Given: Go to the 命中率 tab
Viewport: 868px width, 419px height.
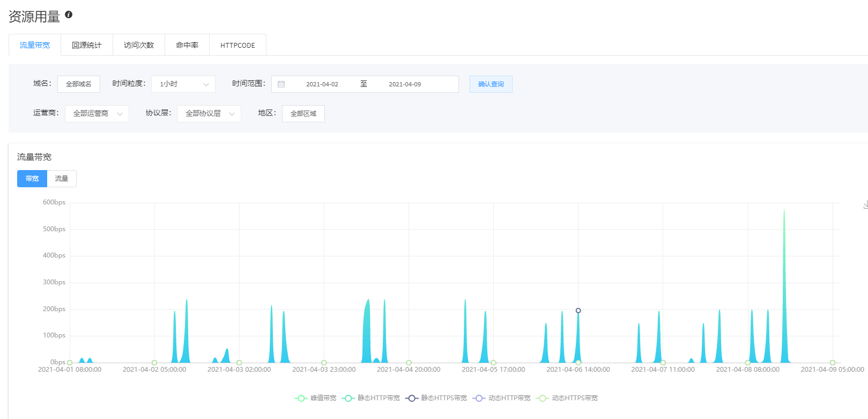Looking at the screenshot, I should pos(187,45).
